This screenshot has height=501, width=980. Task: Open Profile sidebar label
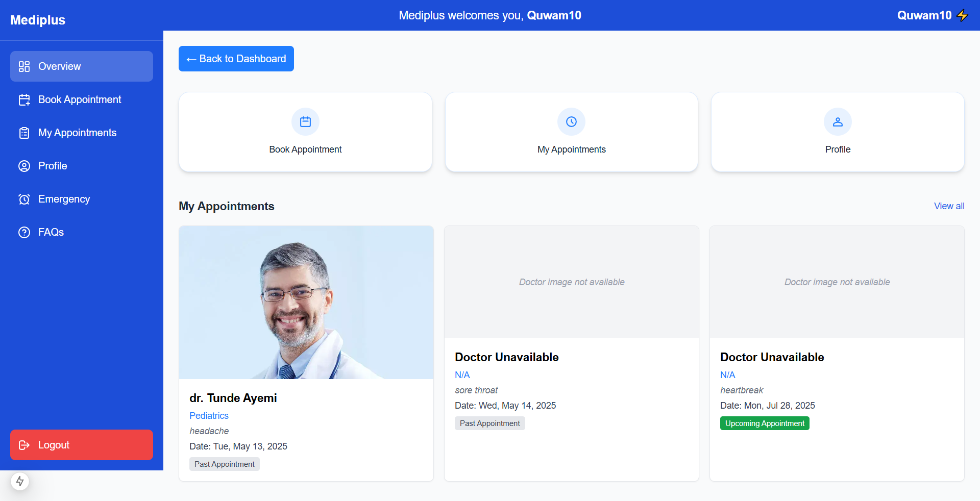[x=53, y=166]
